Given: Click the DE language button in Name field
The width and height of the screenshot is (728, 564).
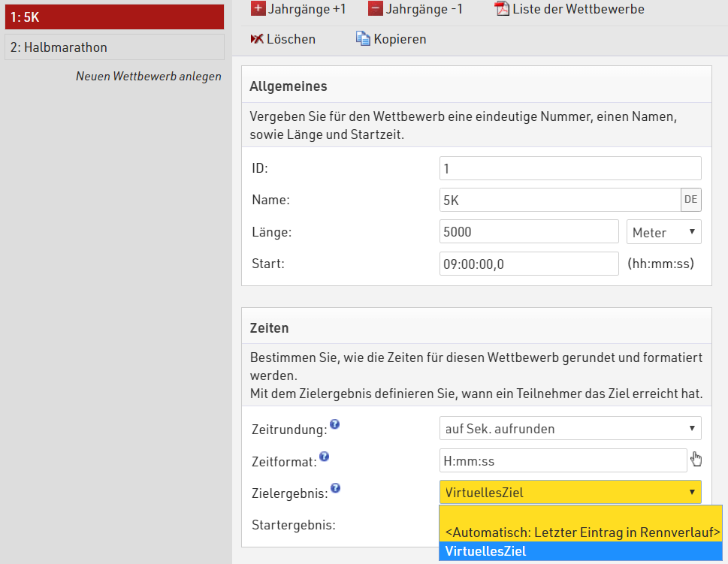Looking at the screenshot, I should click(690, 200).
